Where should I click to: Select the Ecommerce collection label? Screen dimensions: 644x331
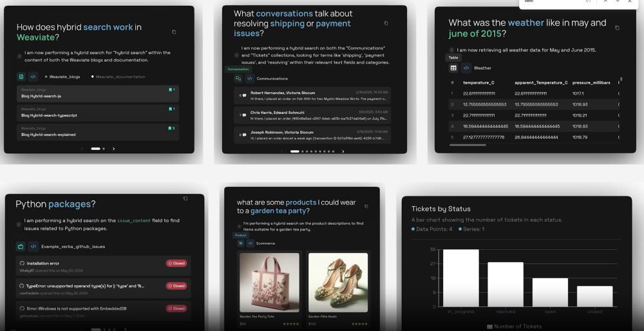[x=266, y=243]
